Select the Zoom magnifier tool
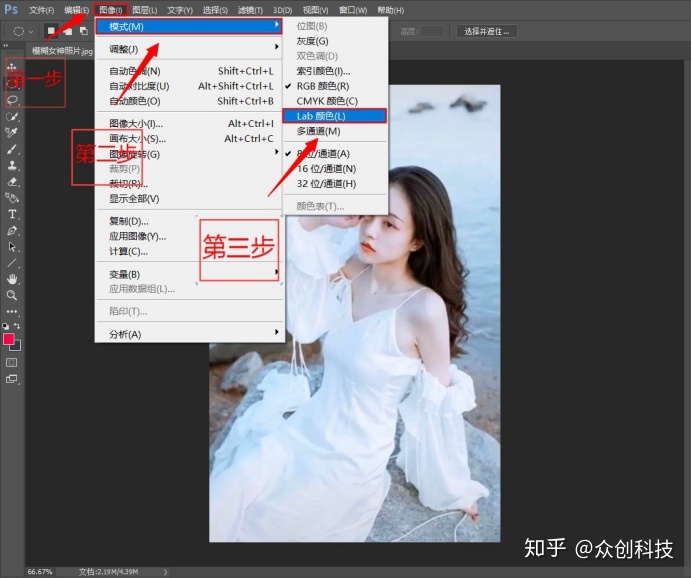This screenshot has height=578, width=692. (12, 295)
